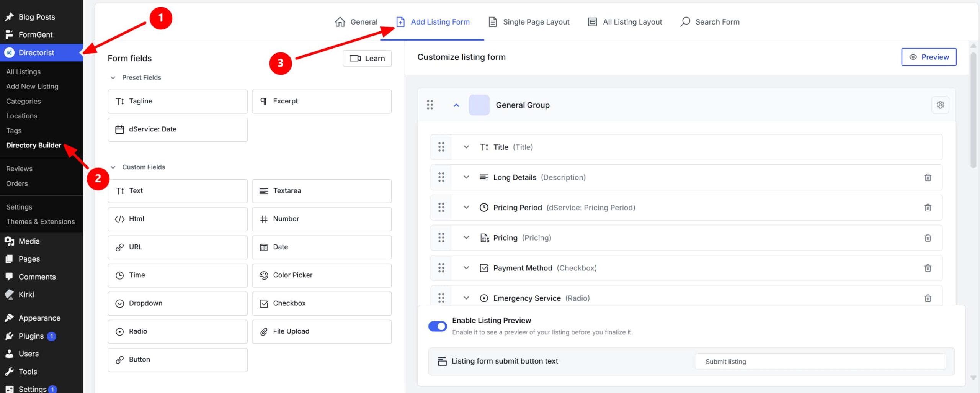Viewport: 980px width, 393px height.
Task: Add a Number custom field
Action: [322, 219]
